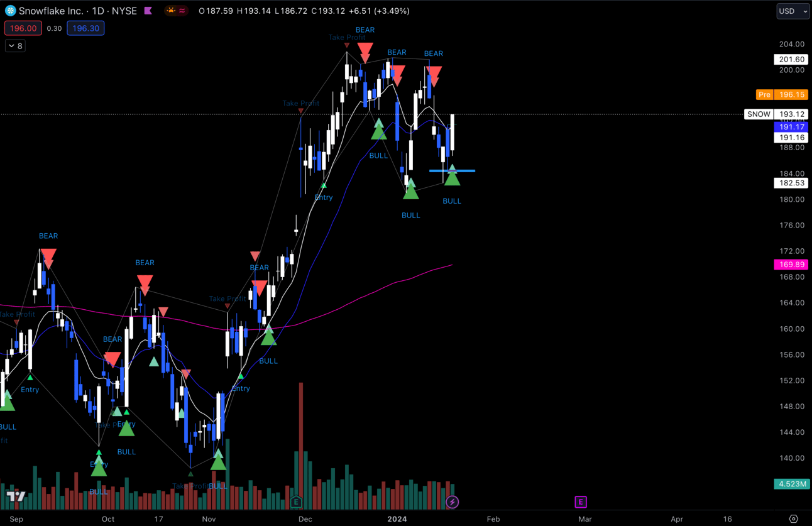Viewport: 812px width, 526px height.
Task: Open the purple earnings E marker near Mar
Action: click(x=580, y=501)
